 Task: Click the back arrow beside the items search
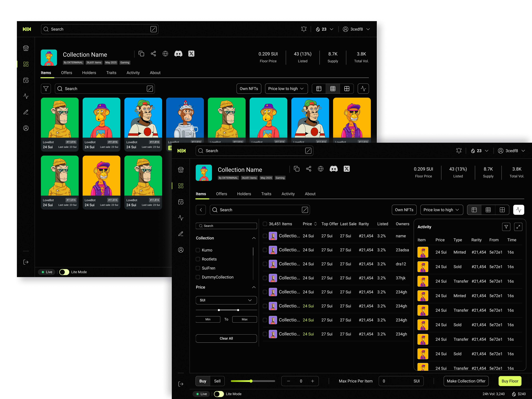(x=201, y=210)
